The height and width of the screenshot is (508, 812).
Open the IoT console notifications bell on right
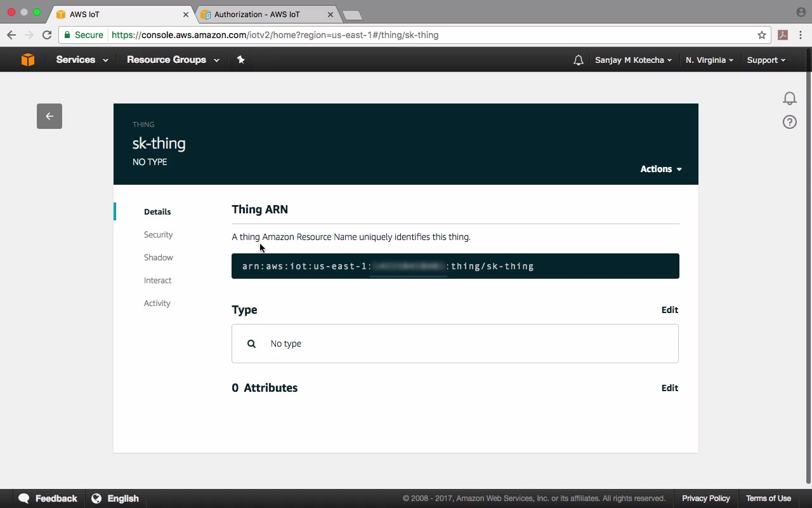pos(789,98)
